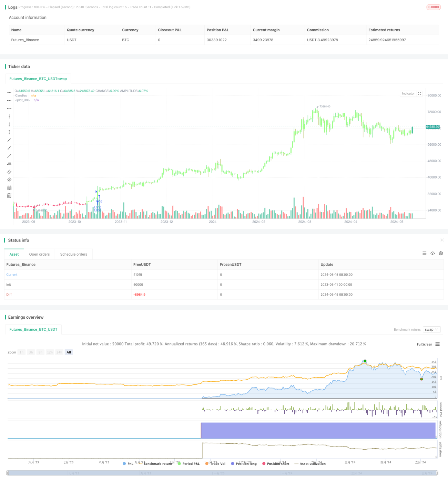Toggle the Benchmark return legend entry

[155, 464]
